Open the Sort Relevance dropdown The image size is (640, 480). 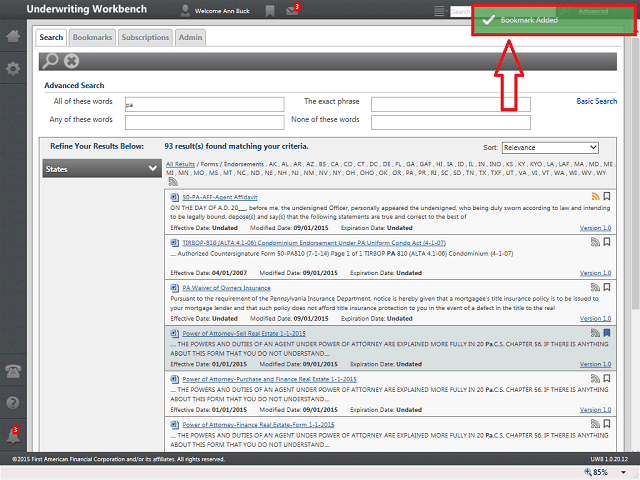[x=550, y=147]
